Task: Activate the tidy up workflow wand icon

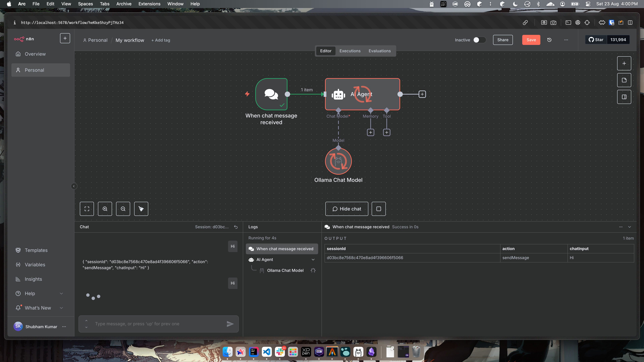Action: coord(141,209)
